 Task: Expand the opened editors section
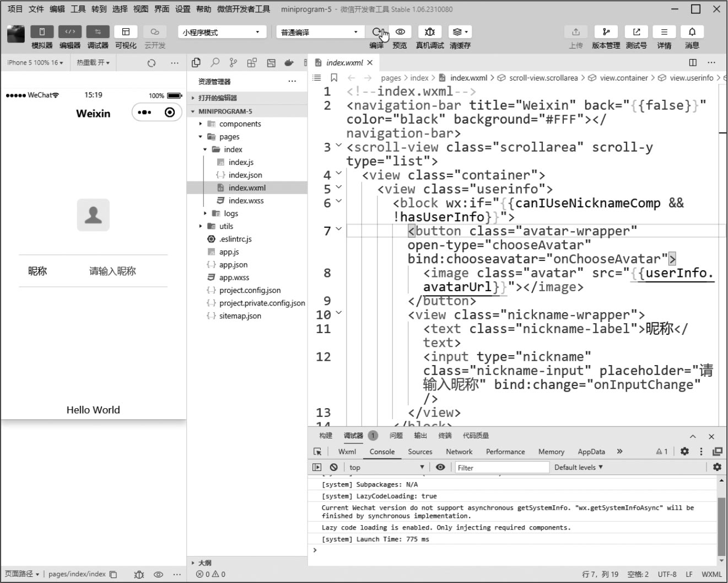247,98
